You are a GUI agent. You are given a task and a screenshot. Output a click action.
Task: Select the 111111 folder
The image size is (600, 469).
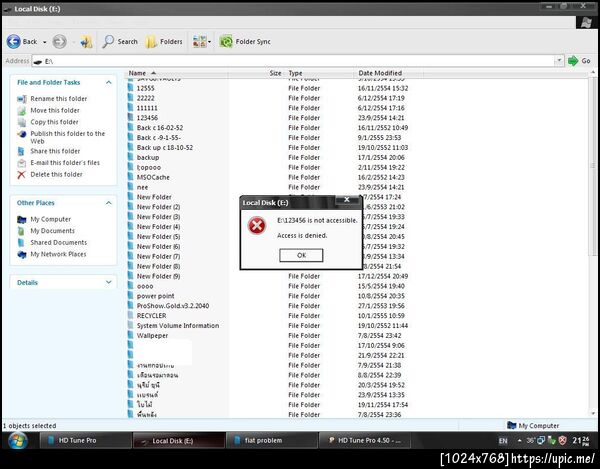tap(147, 108)
